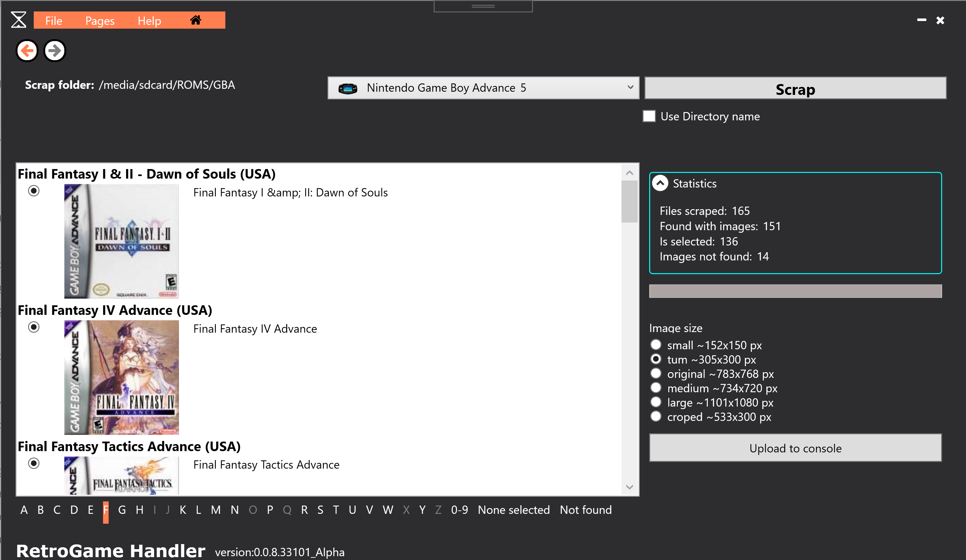Image resolution: width=966 pixels, height=560 pixels.
Task: Click the Upload to console button
Action: point(795,448)
